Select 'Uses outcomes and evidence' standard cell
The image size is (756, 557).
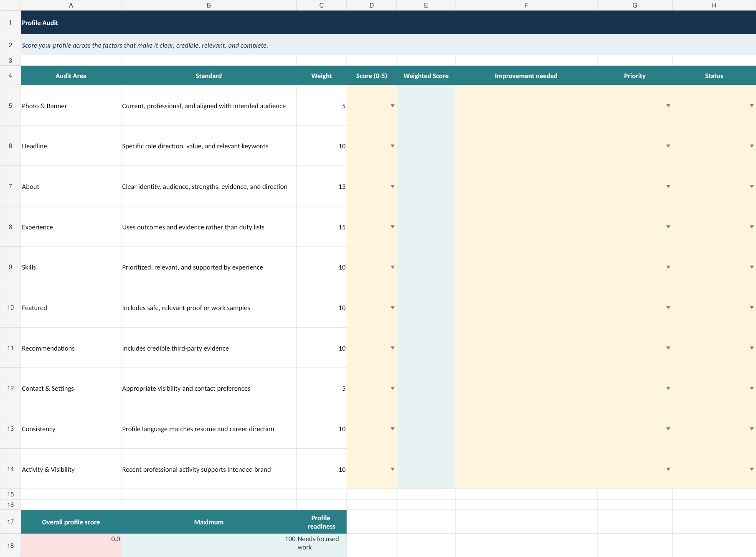pyautogui.click(x=209, y=227)
